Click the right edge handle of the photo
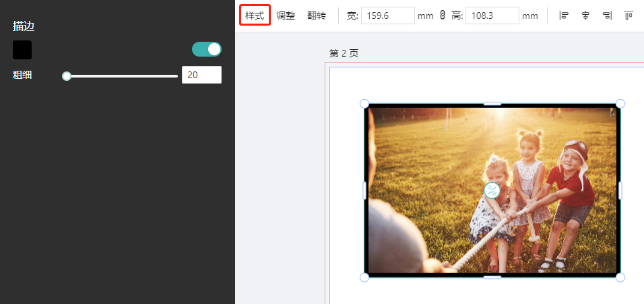The image size is (644, 304). [620, 191]
